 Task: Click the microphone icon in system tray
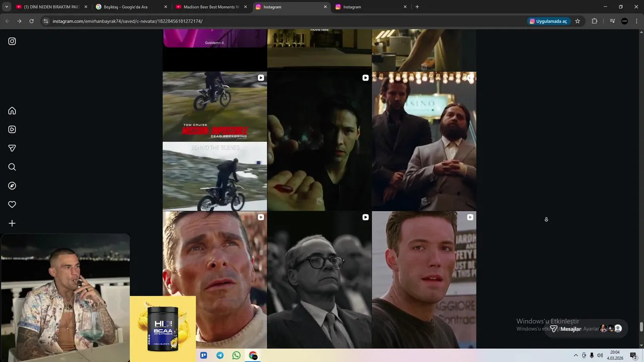pyautogui.click(x=592, y=355)
